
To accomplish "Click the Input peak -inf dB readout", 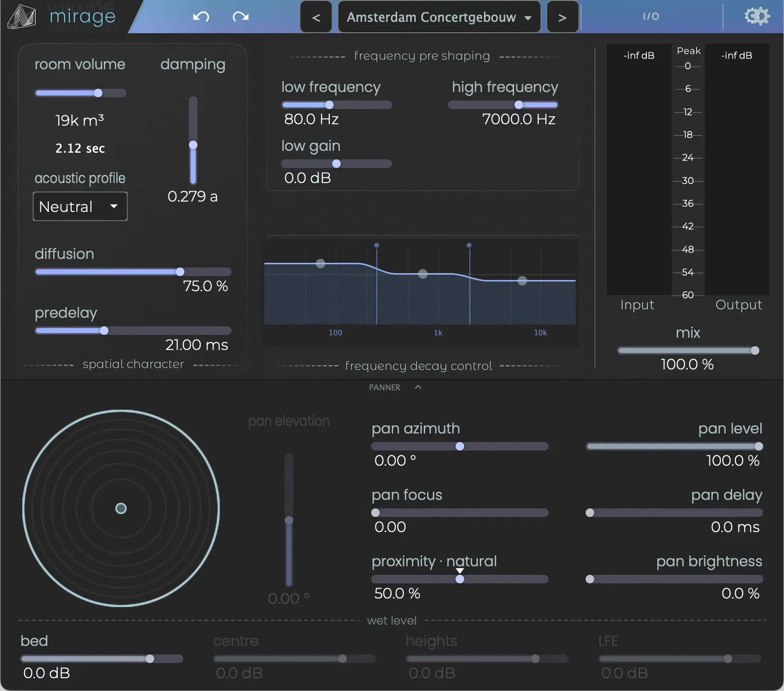I will (639, 55).
